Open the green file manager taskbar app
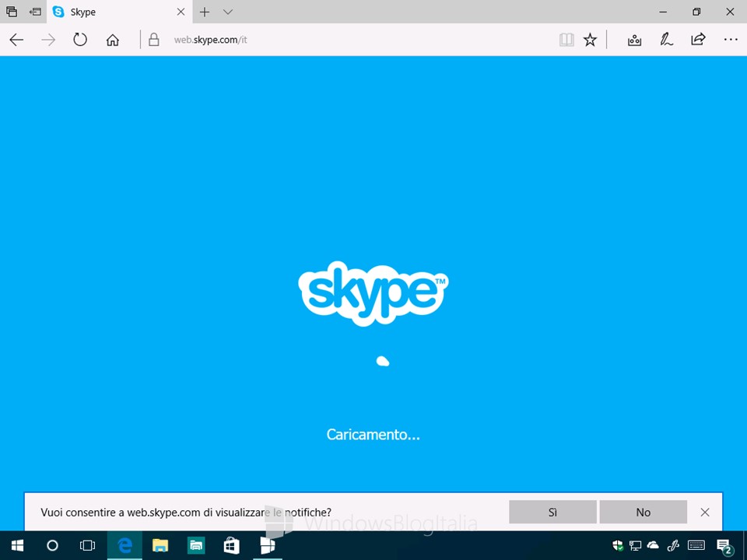This screenshot has height=560, width=747. coord(196,545)
